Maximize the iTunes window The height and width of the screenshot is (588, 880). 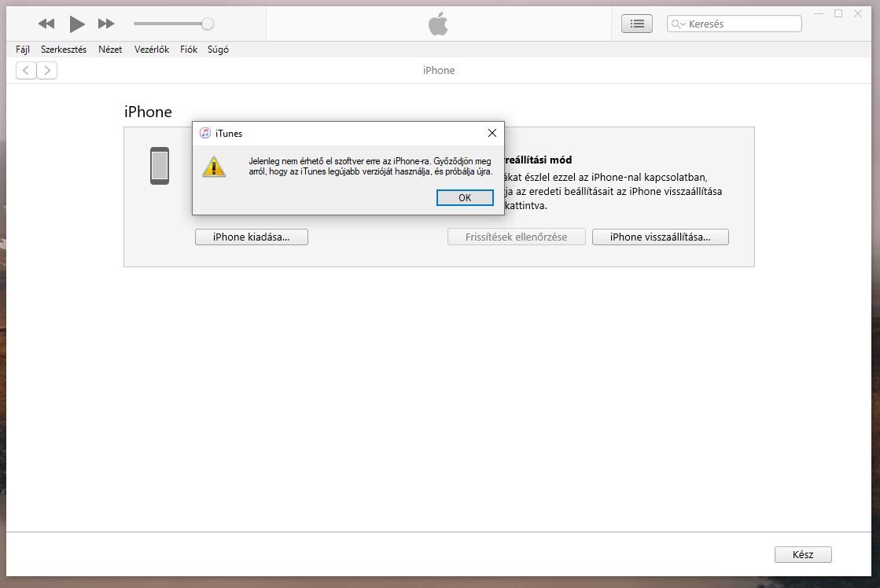pos(838,13)
